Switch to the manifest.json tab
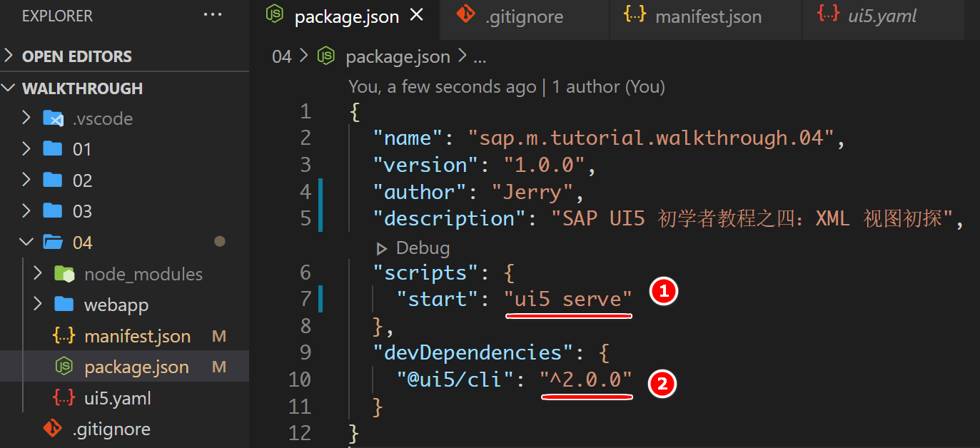The height and width of the screenshot is (448, 980). [x=707, y=16]
